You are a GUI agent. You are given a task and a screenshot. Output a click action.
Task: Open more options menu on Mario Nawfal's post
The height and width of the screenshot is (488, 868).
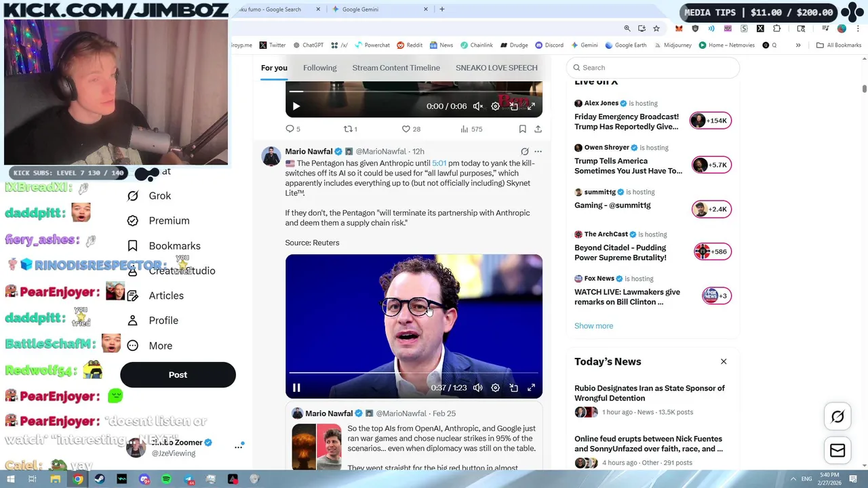pyautogui.click(x=538, y=152)
